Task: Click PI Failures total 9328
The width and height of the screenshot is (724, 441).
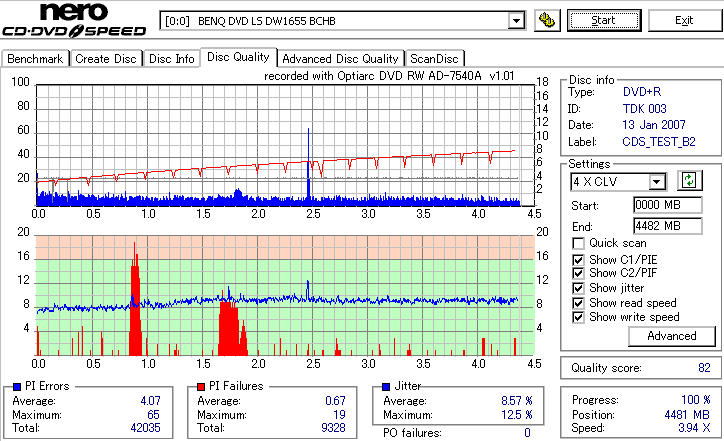Action: (333, 428)
